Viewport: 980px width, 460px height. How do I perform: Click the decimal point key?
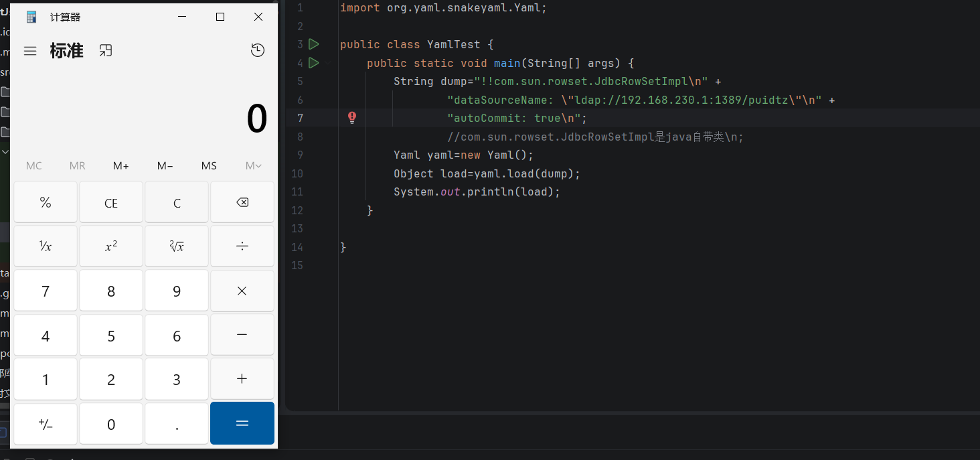[177, 423]
